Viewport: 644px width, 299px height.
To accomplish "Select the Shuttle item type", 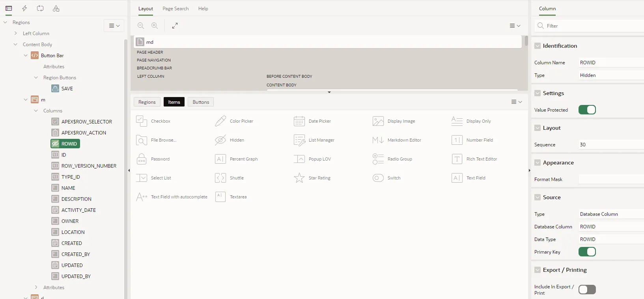I will coord(229,178).
